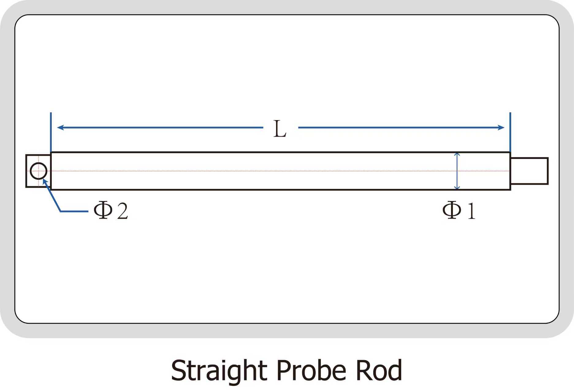Click the L dimension line right of the letter L
Viewport: 574px width, 392px height.
pos(398,127)
